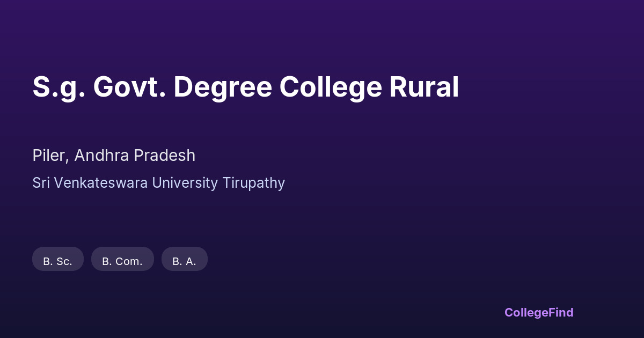Select the B. Com. course tag

pos(122,259)
